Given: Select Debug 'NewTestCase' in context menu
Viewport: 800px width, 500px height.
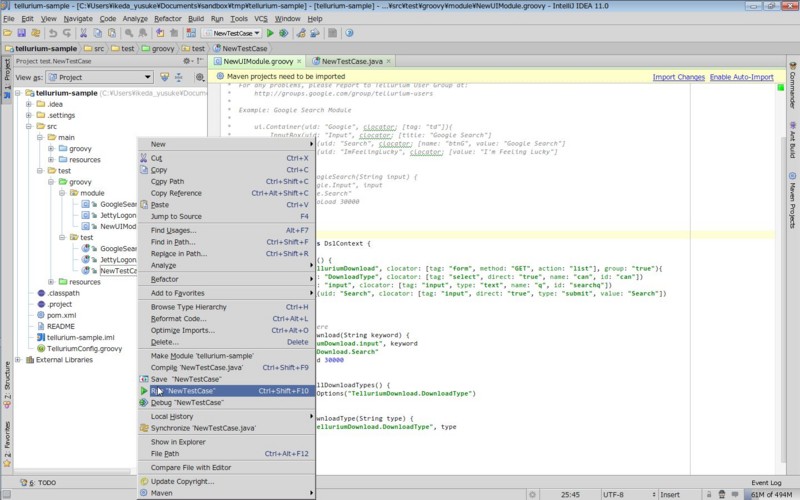Looking at the screenshot, I should point(227,403).
